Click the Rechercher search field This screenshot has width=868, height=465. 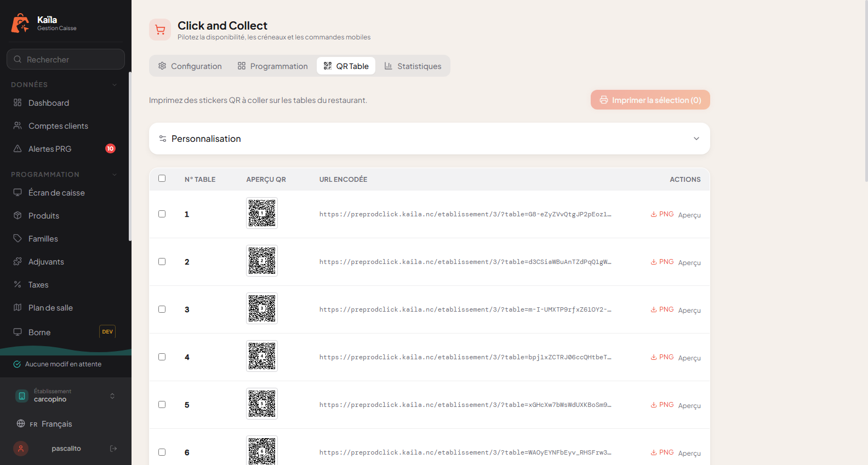point(66,59)
